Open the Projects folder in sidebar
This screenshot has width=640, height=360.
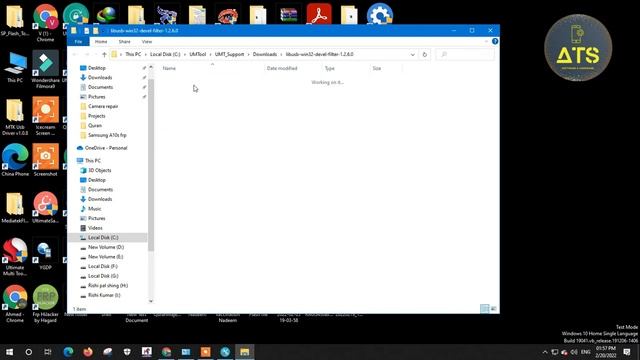tap(97, 116)
